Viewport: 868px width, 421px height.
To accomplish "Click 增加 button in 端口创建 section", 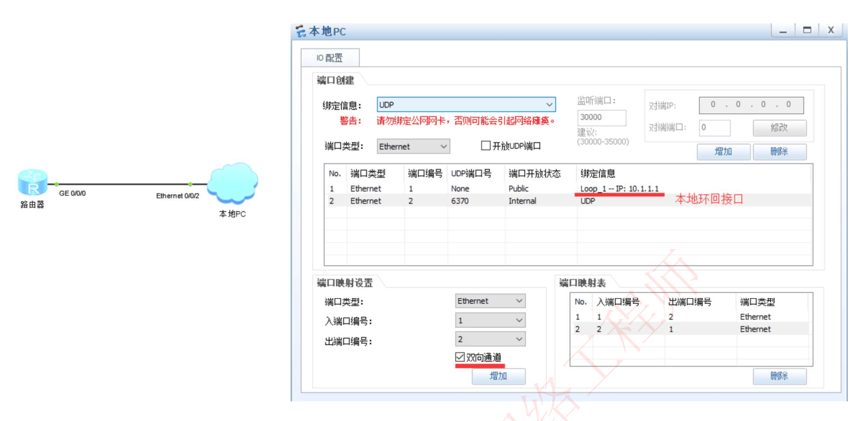I will [x=724, y=151].
